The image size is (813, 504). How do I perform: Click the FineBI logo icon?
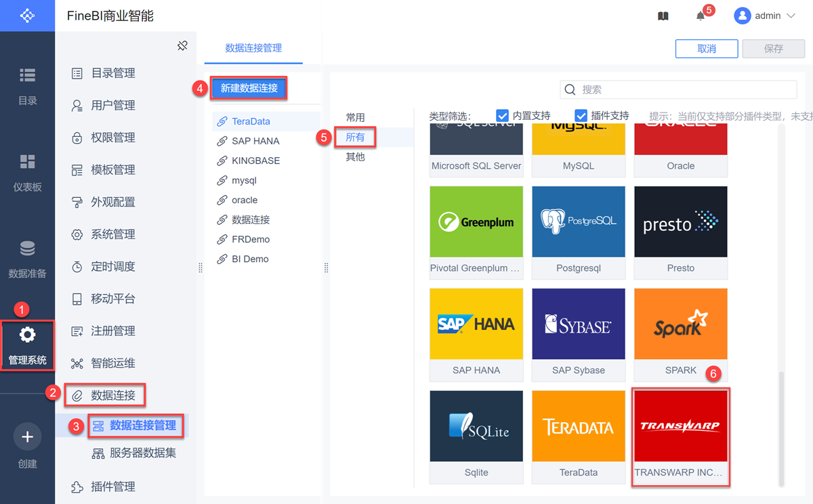coord(27,16)
